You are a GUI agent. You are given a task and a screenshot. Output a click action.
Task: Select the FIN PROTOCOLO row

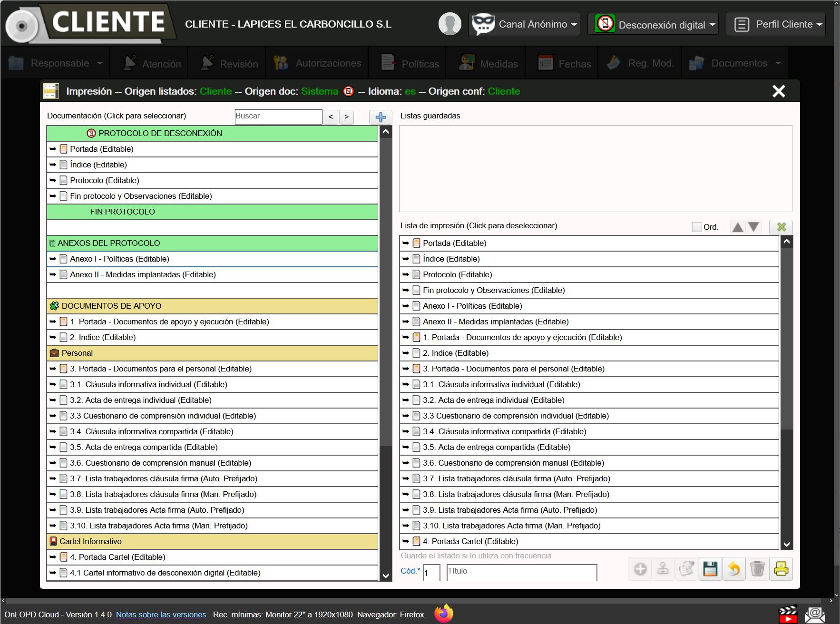pyautogui.click(x=212, y=212)
